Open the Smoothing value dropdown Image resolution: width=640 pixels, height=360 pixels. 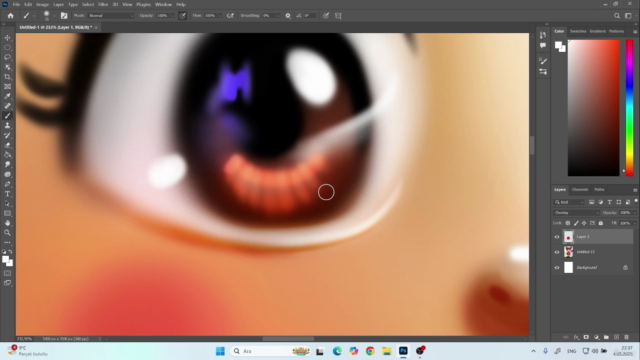click(x=278, y=16)
